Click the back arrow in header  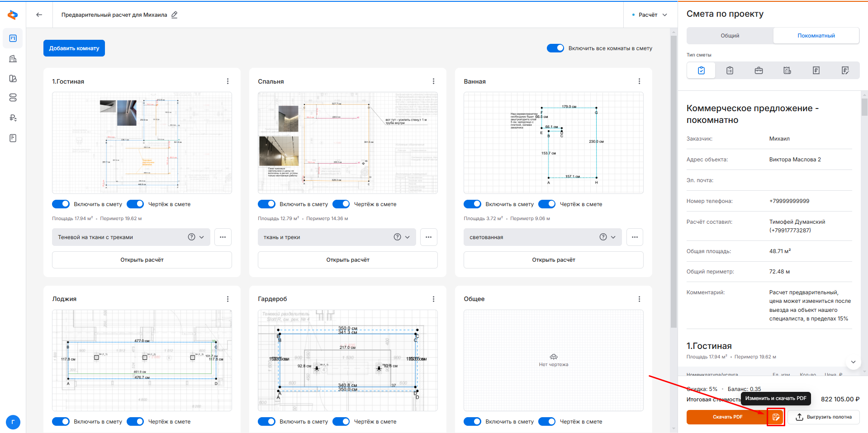[x=39, y=14]
